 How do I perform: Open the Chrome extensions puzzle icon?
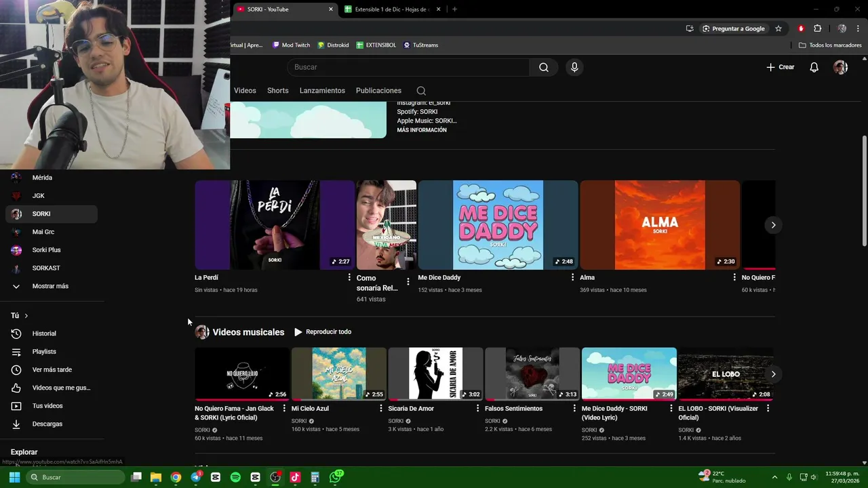coord(817,28)
